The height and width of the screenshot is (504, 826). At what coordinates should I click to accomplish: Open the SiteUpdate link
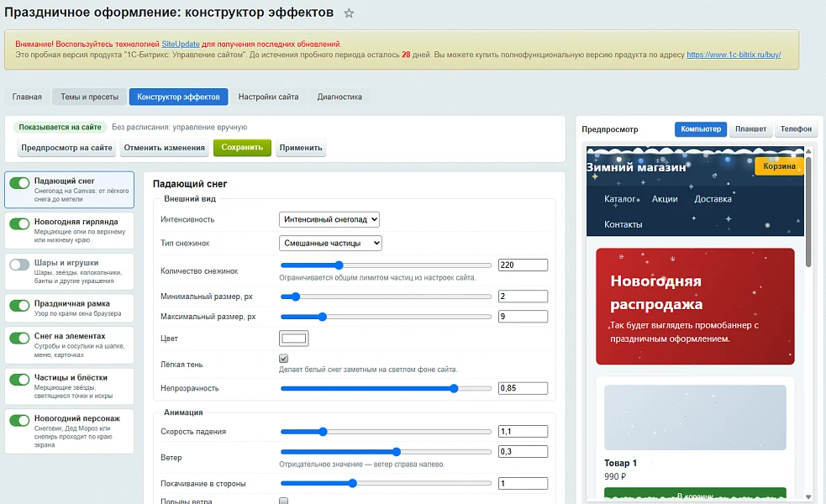pyautogui.click(x=181, y=45)
